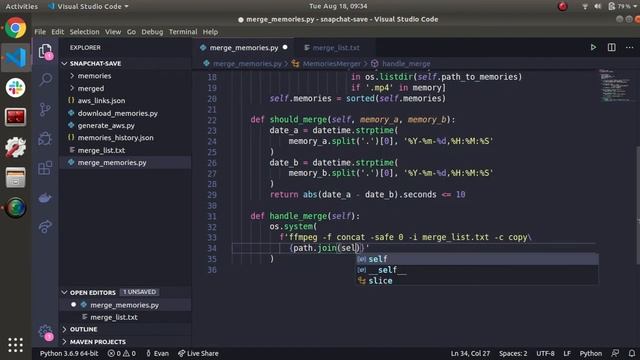
Task: Open the File menu
Action: point(40,32)
